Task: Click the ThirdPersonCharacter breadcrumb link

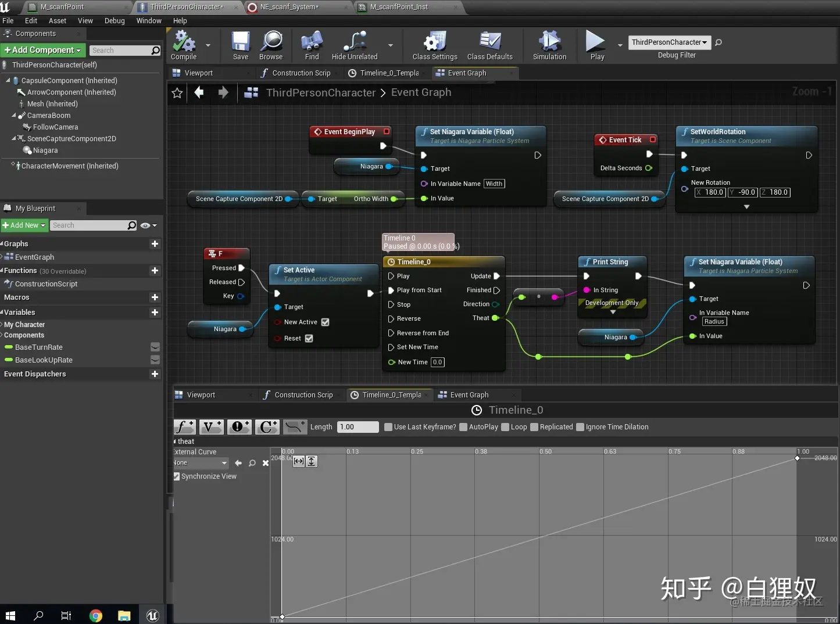Action: [x=321, y=93]
